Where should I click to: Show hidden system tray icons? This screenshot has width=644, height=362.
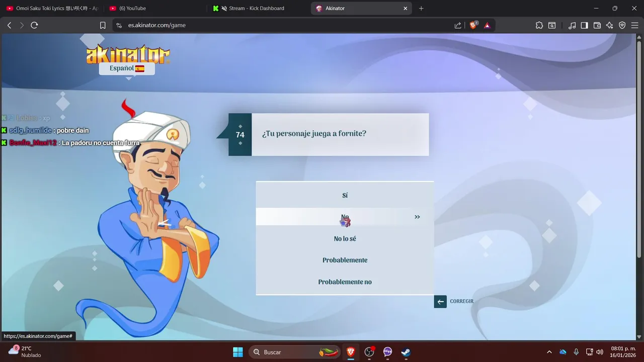pos(549,352)
